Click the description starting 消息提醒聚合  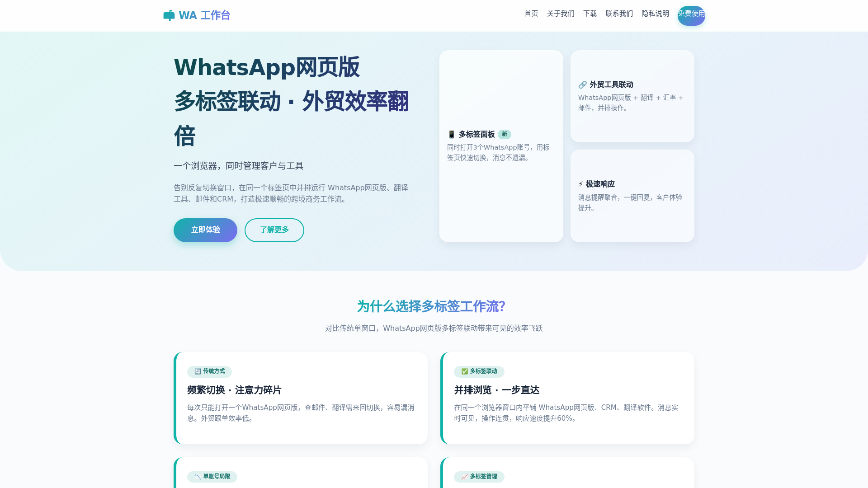[x=630, y=202]
